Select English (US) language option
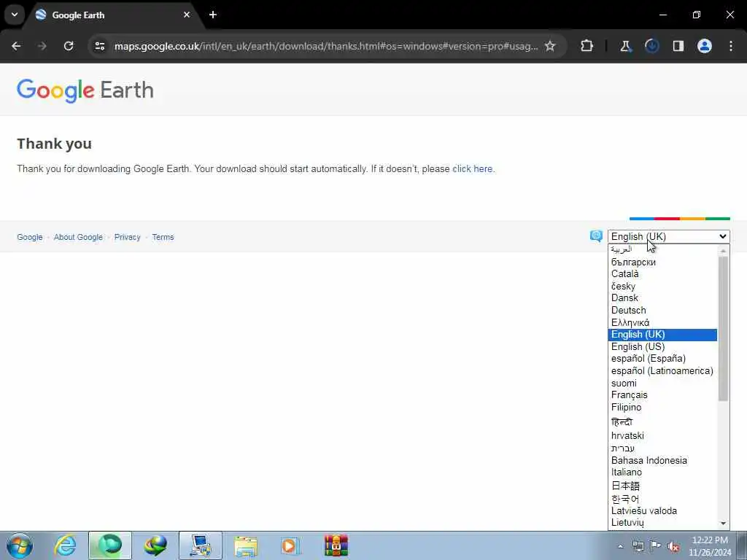The height and width of the screenshot is (560, 747). (x=662, y=346)
